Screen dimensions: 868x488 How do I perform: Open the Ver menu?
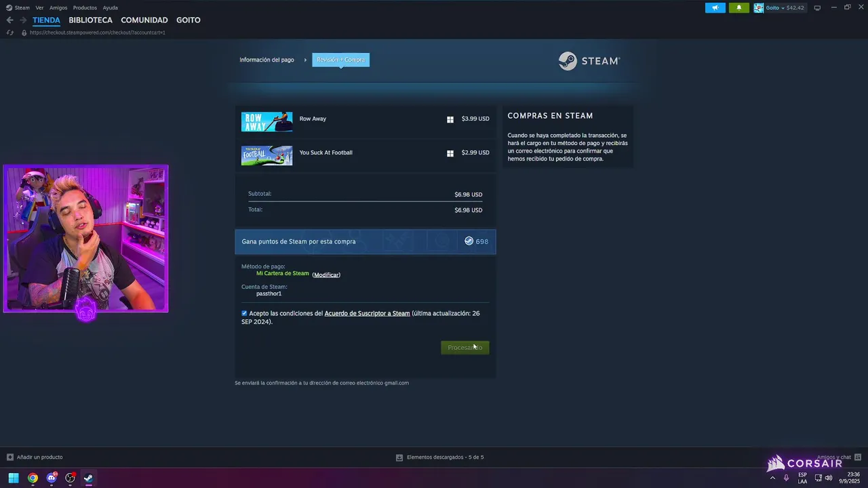pos(39,7)
